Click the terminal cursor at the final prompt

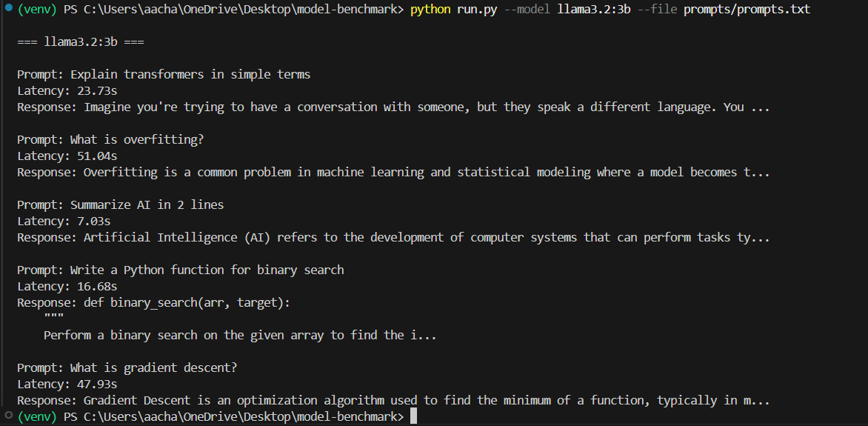[x=413, y=416]
